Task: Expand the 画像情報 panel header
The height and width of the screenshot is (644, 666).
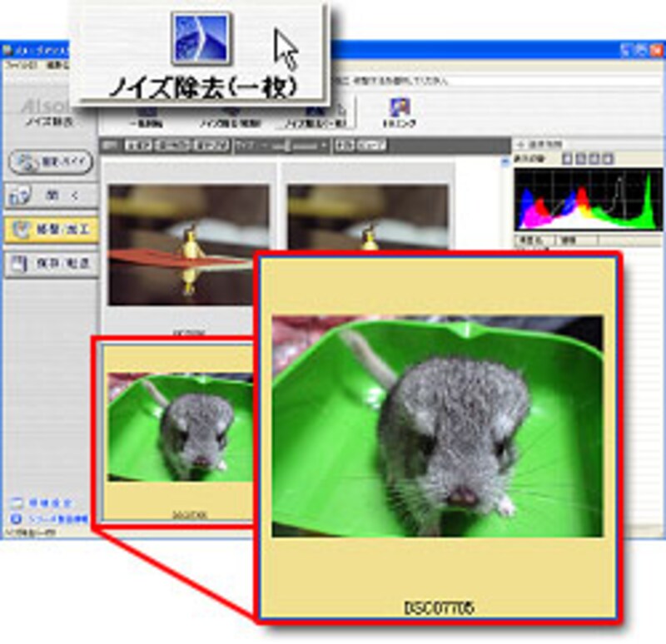Action: (541, 142)
